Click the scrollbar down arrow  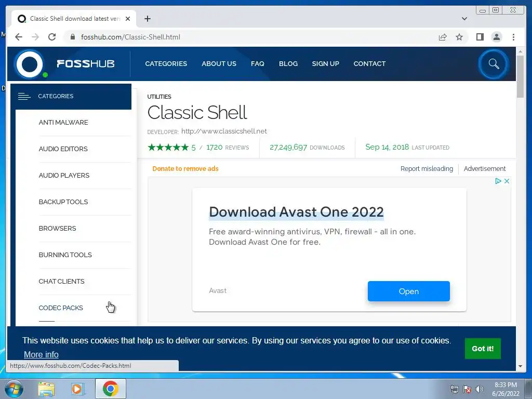pos(520,366)
